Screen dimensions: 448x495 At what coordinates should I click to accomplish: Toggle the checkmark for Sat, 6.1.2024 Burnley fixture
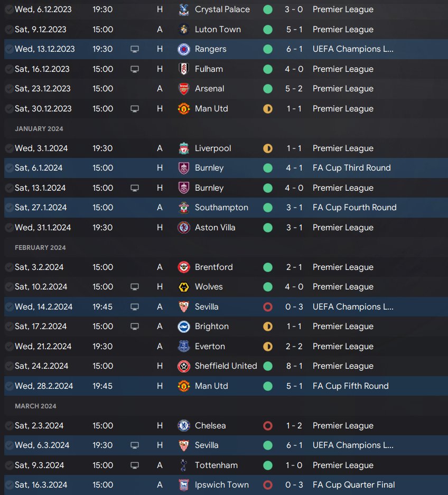[x=10, y=168]
